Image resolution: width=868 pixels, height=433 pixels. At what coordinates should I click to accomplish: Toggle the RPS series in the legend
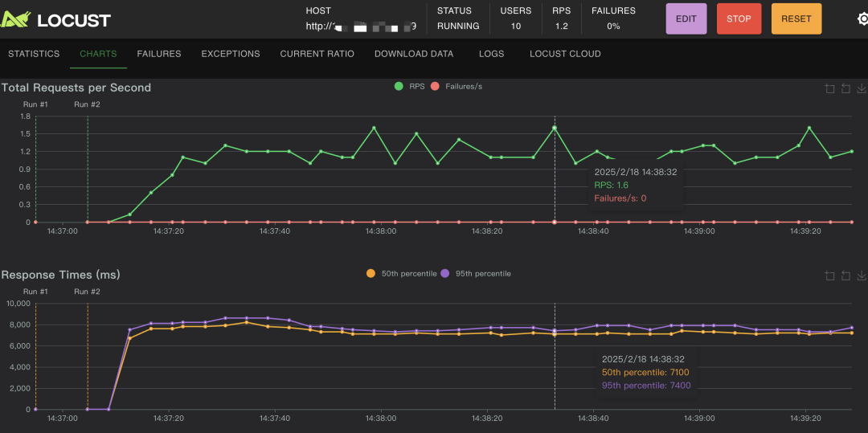point(409,86)
